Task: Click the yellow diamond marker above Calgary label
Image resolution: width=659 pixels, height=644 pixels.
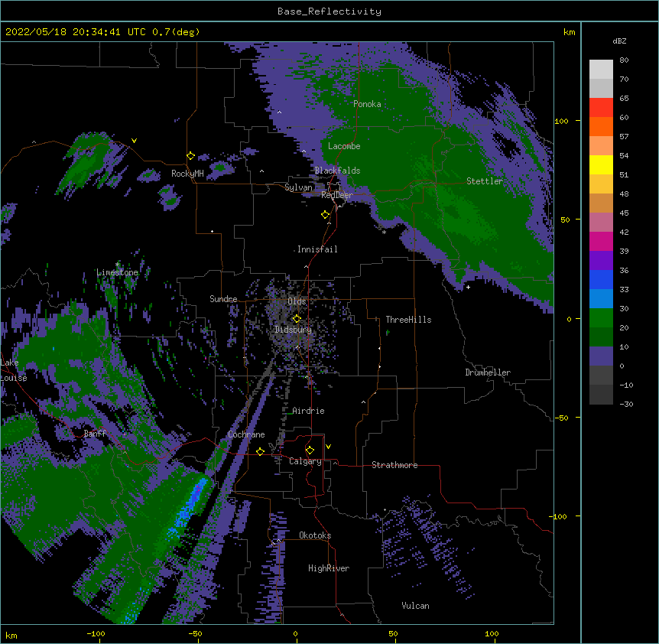Action: 310,450
